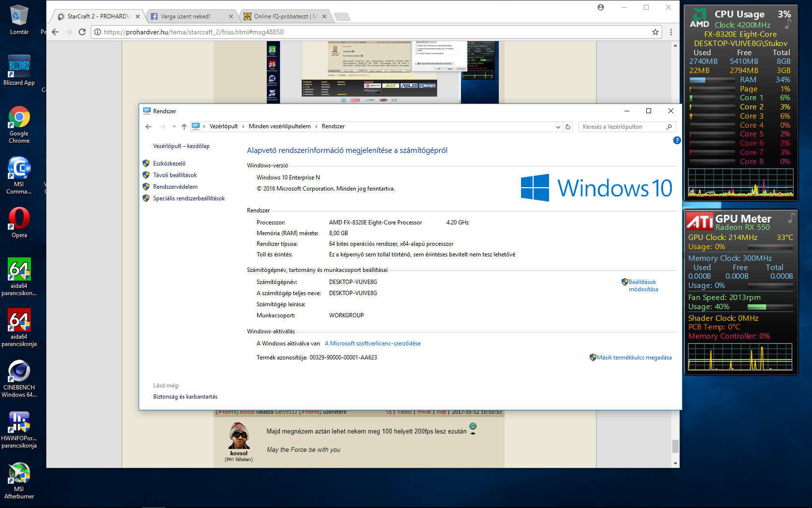Screen dimensions: 812x508
Task: Open recent locations dropdown in Rendszer window
Action: point(174,127)
